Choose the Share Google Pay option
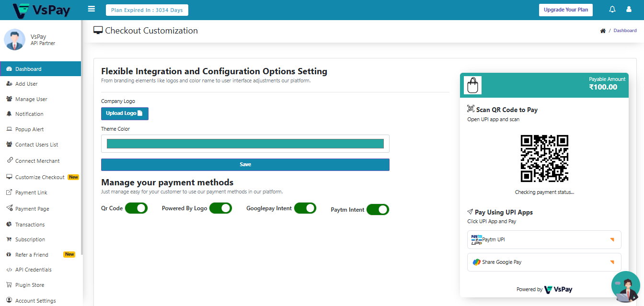This screenshot has height=306, width=644. coord(544,262)
